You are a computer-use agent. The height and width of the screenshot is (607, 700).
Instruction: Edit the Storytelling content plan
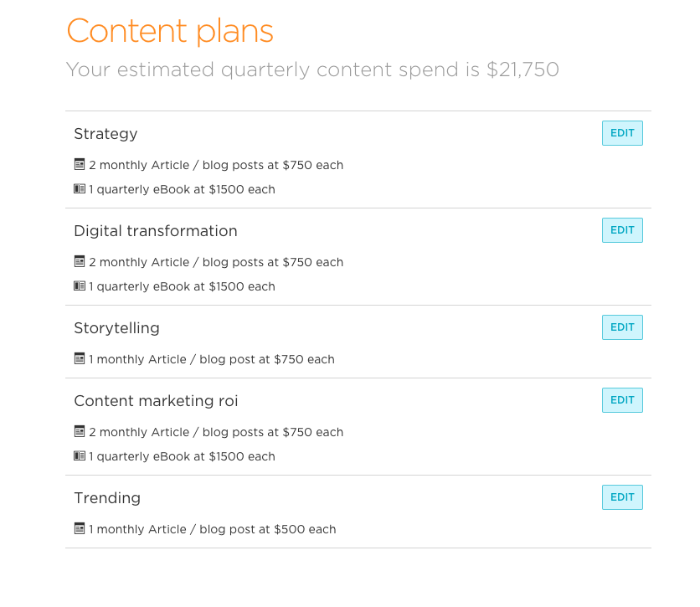tap(622, 327)
